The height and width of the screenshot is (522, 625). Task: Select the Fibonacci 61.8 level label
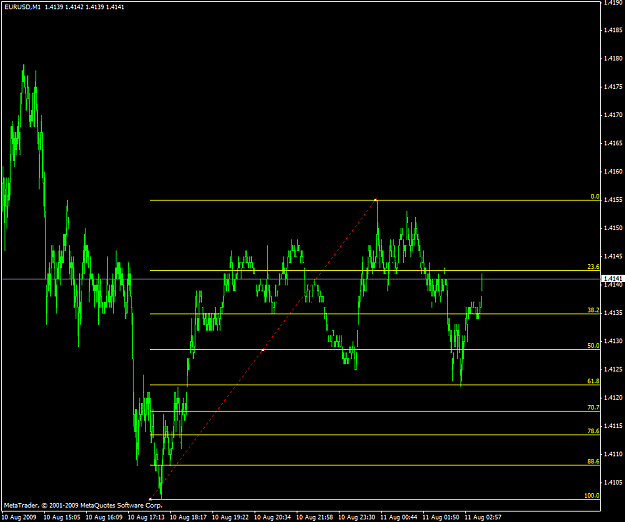point(593,381)
